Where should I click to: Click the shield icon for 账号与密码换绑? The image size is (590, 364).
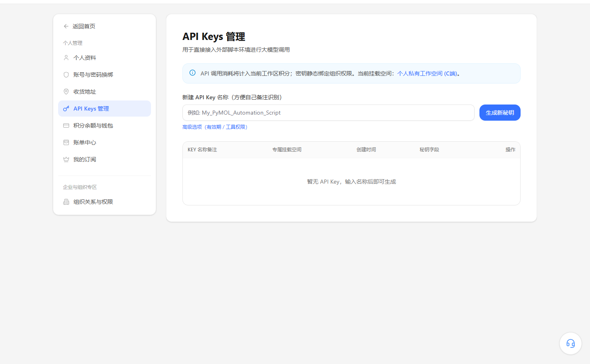click(66, 75)
